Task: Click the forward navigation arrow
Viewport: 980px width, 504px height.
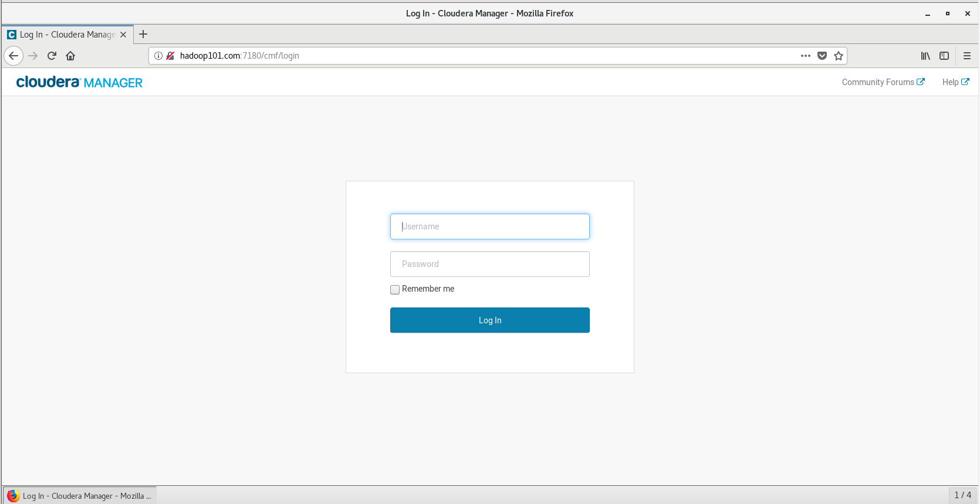Action: coord(33,56)
